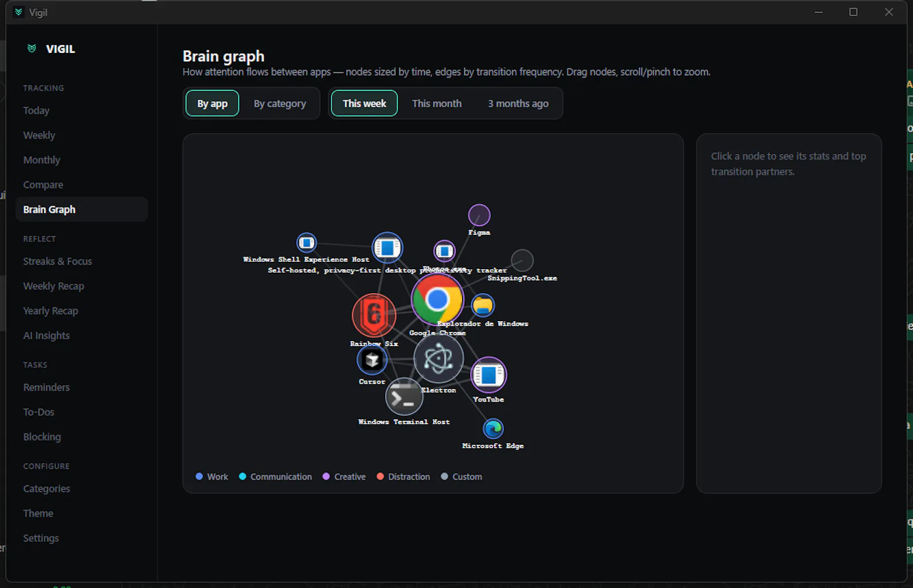
Task: Click the Distraction legend color dot
Action: [380, 476]
